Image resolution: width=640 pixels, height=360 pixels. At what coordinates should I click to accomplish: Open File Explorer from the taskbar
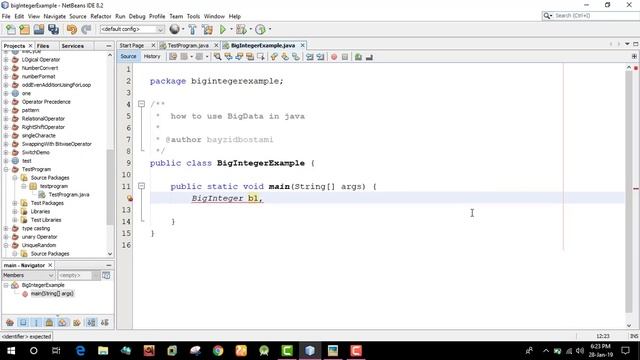(103, 351)
